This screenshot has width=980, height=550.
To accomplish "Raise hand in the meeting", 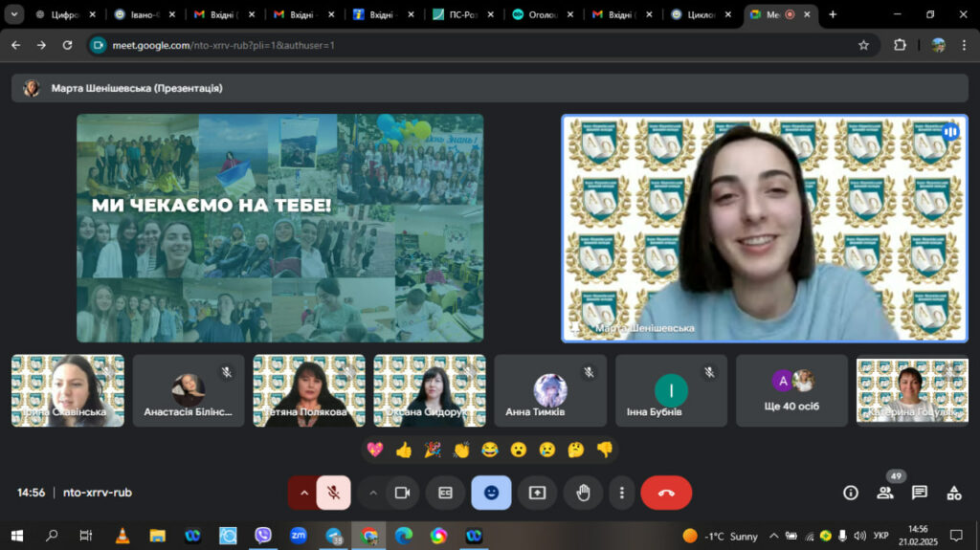I will pyautogui.click(x=583, y=493).
